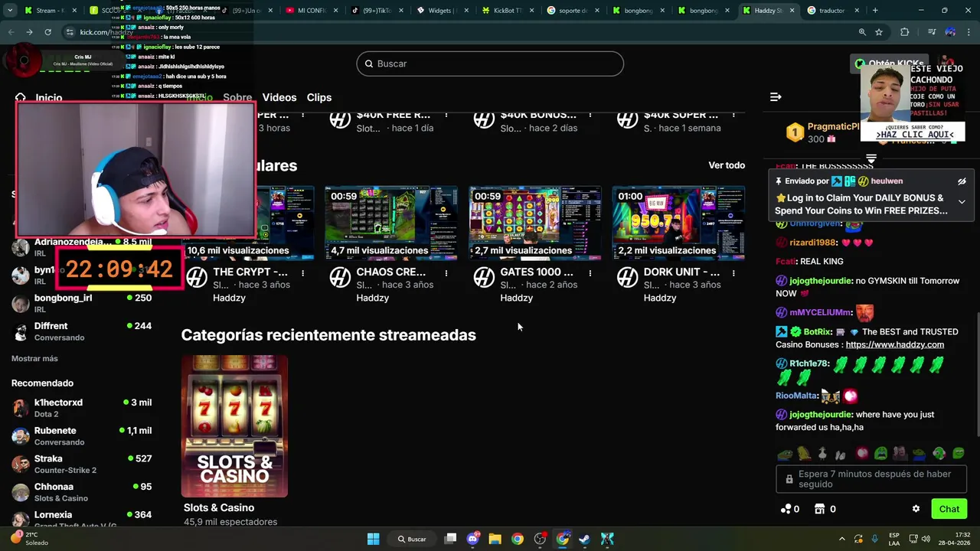Open options for CHAOS CRE... video
980x551 pixels.
tap(446, 272)
